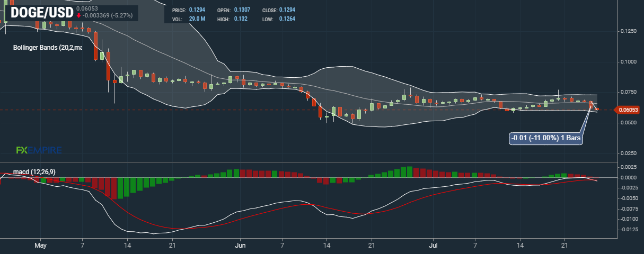Click the 0.0250 label on price axis

click(628, 153)
